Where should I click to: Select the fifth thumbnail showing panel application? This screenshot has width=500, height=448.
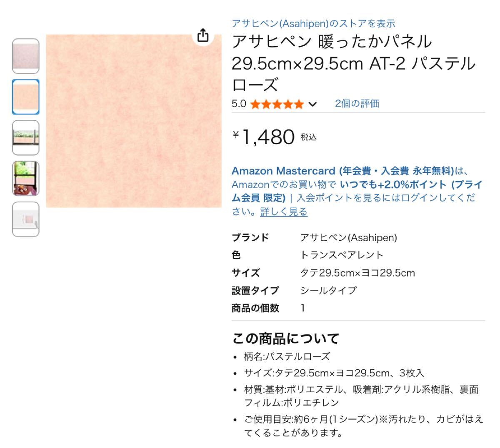[x=26, y=219]
